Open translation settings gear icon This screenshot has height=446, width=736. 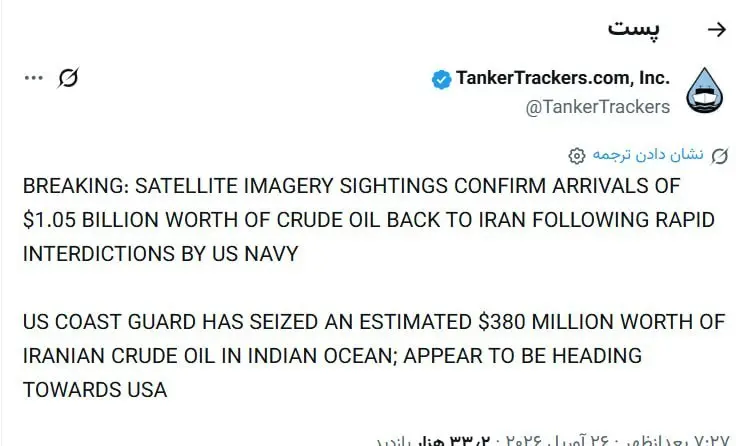coord(576,156)
